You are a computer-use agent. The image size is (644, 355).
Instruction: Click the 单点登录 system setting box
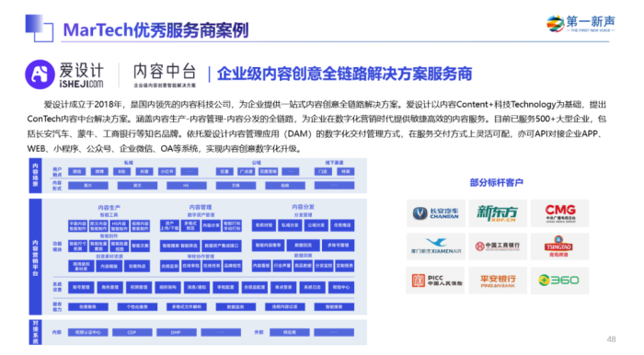pos(283,287)
